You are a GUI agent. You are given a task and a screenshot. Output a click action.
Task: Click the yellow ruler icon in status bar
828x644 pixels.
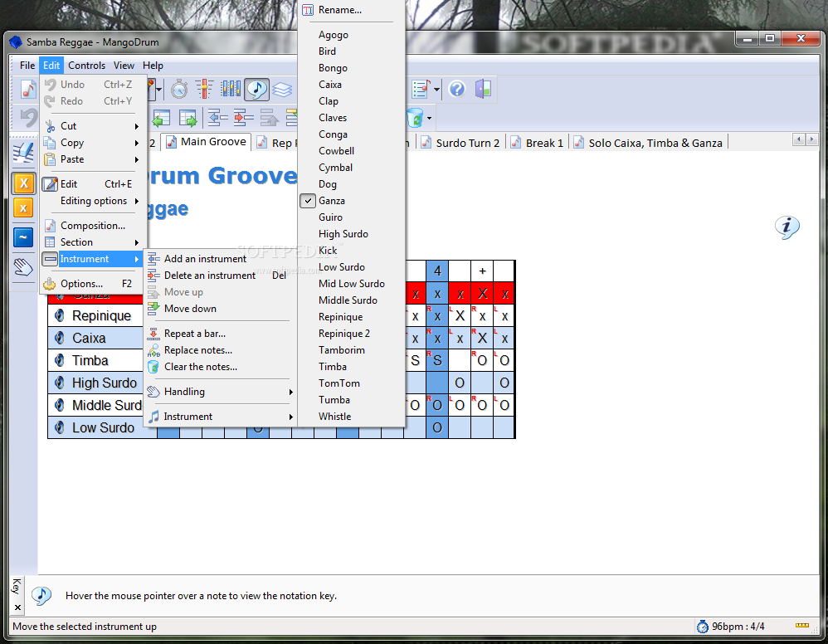802,626
